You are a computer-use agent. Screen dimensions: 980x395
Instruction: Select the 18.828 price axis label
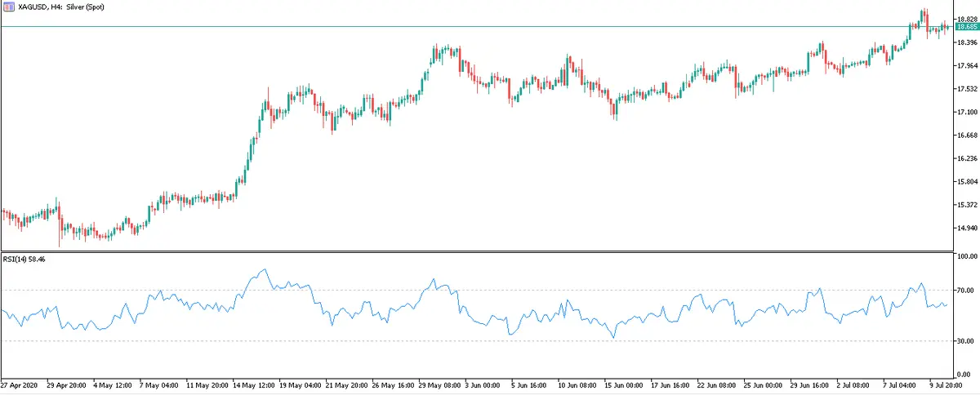tap(966, 19)
